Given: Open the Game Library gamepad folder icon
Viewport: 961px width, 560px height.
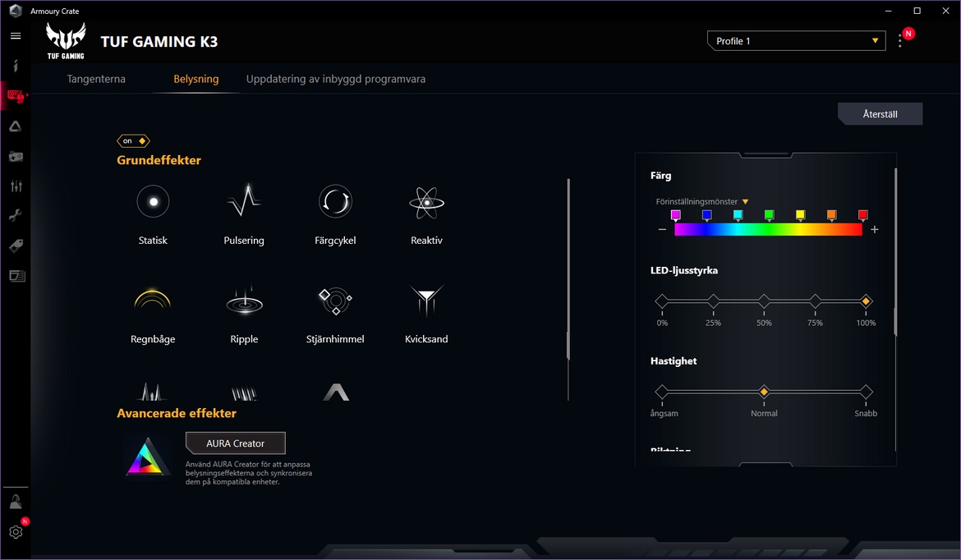Looking at the screenshot, I should pos(16,156).
